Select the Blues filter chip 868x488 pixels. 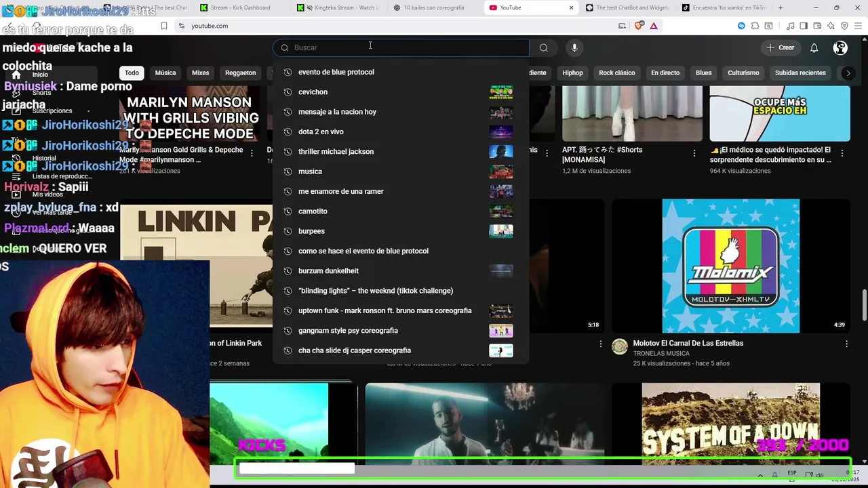[x=704, y=73]
